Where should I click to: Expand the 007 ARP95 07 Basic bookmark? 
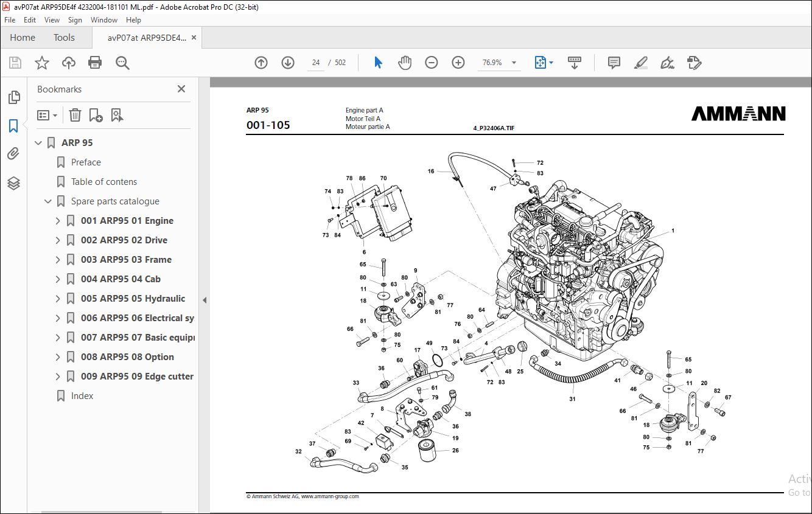click(x=58, y=338)
